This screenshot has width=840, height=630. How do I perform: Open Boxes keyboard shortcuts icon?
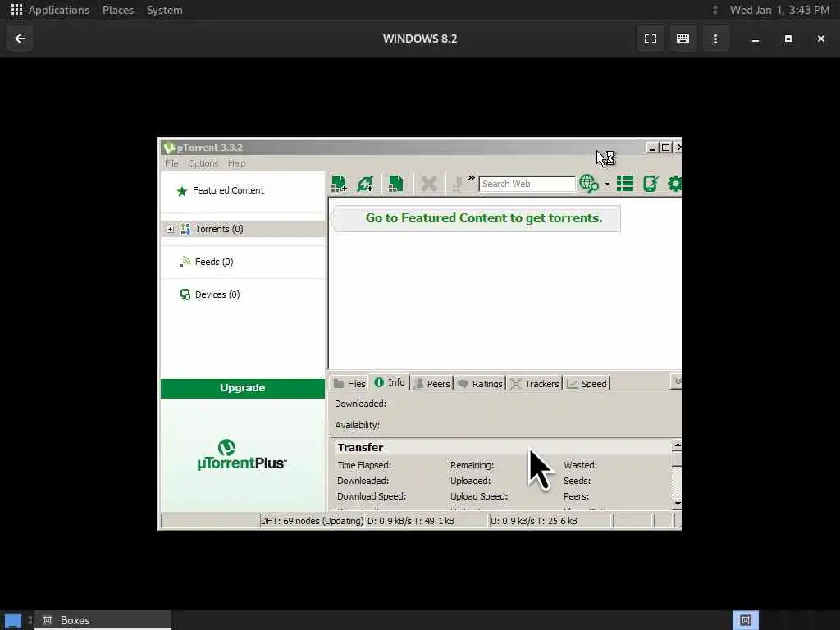pos(682,39)
